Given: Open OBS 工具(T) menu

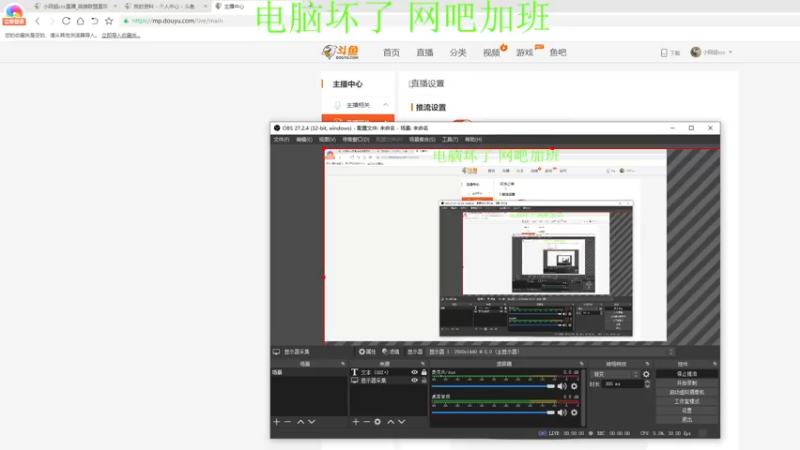Looking at the screenshot, I should pos(450,139).
